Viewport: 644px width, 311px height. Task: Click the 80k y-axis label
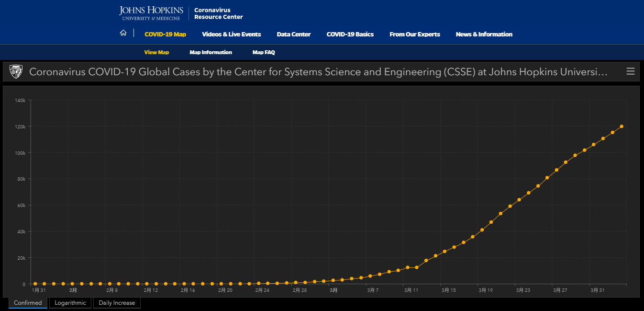22,179
